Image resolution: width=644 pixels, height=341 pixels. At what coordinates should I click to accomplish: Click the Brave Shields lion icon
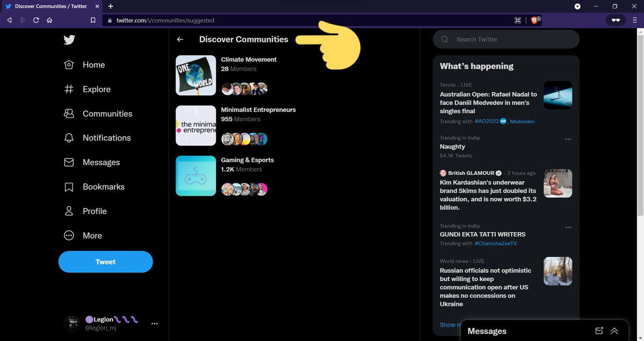tap(535, 20)
